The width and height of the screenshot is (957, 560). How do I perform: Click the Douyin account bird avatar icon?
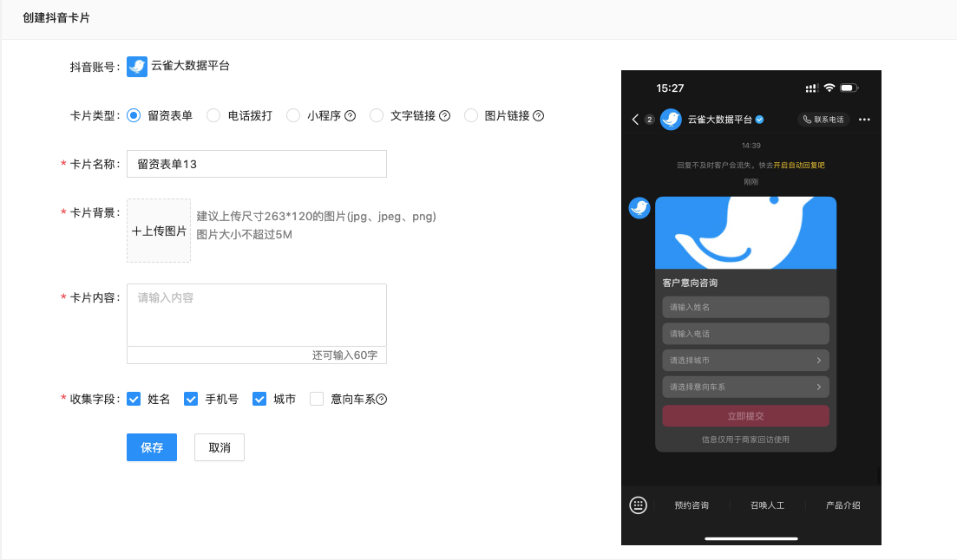click(136, 66)
